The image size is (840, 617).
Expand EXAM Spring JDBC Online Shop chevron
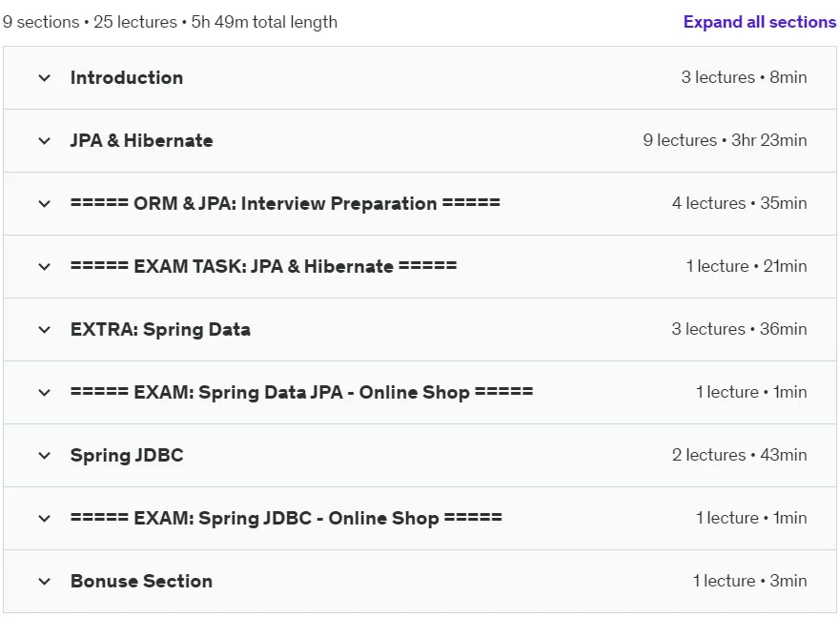(x=45, y=519)
